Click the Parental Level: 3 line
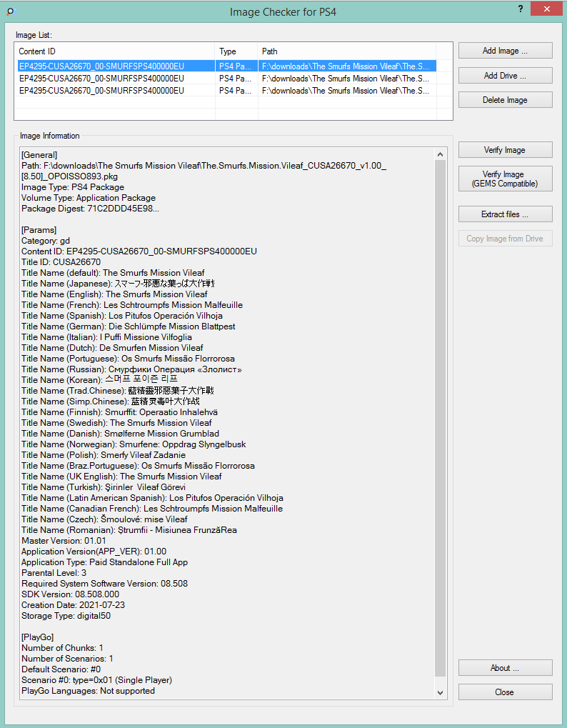 54,572
